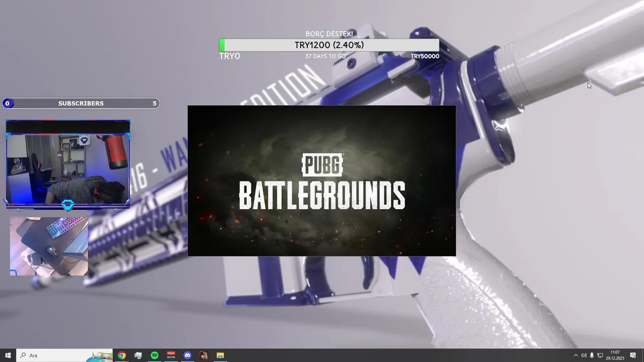Click the Ara search box on taskbar
Screen dimensions: 644x362
click(64, 355)
